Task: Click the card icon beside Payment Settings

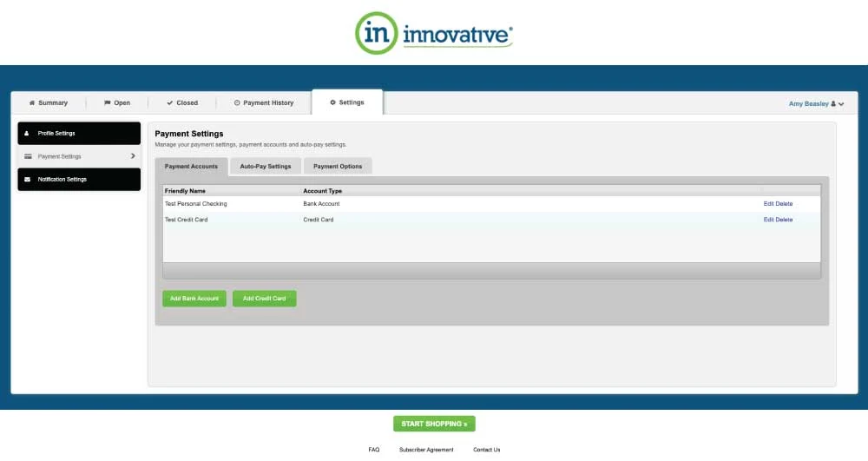Action: 28,156
